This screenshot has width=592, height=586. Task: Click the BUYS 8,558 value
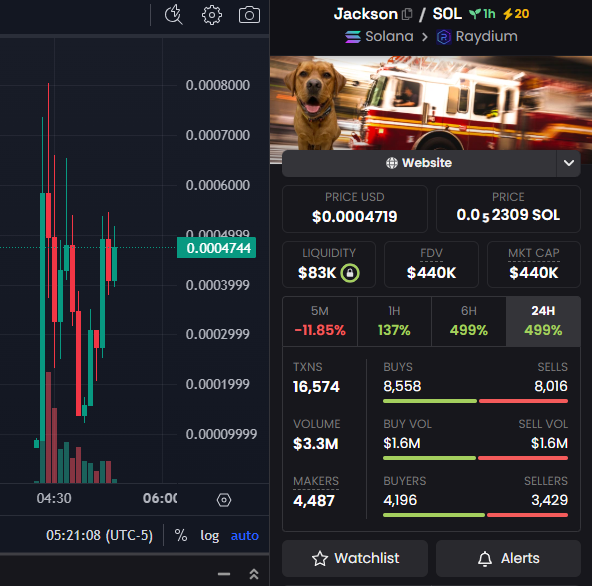point(402,386)
